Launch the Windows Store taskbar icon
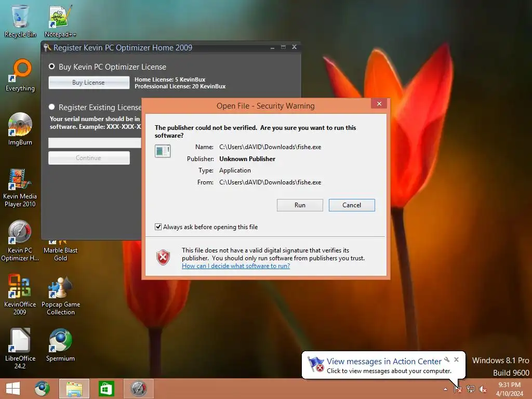Image resolution: width=532 pixels, height=399 pixels. 106,389
